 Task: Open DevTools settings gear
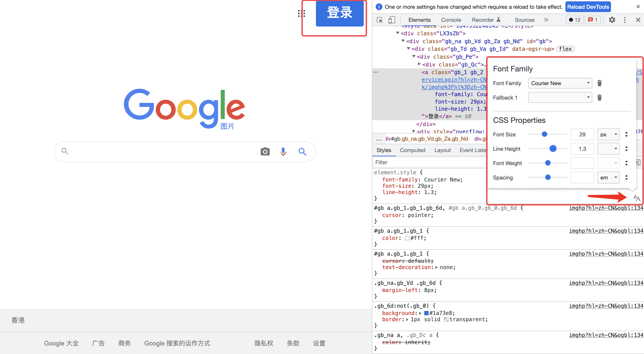point(612,20)
